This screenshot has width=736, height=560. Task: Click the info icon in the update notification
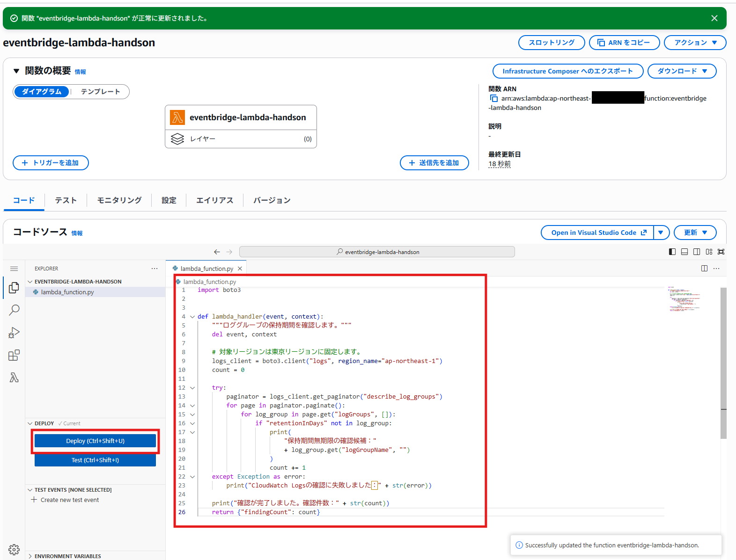(x=519, y=545)
